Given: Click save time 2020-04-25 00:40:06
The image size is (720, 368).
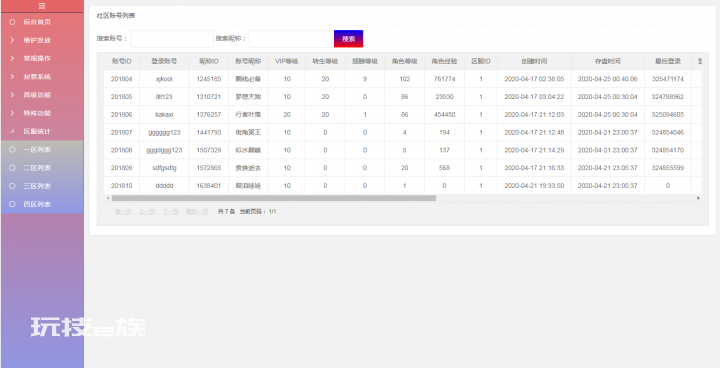Looking at the screenshot, I should point(608,79).
